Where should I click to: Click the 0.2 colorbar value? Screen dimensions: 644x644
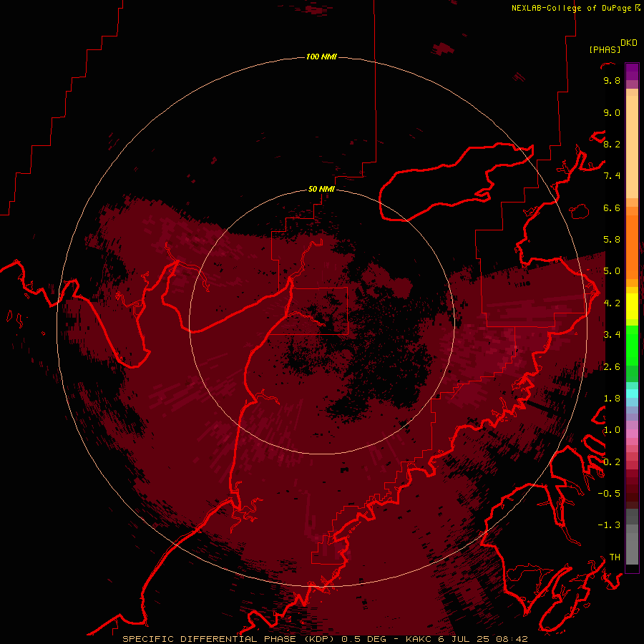pyautogui.click(x=612, y=462)
